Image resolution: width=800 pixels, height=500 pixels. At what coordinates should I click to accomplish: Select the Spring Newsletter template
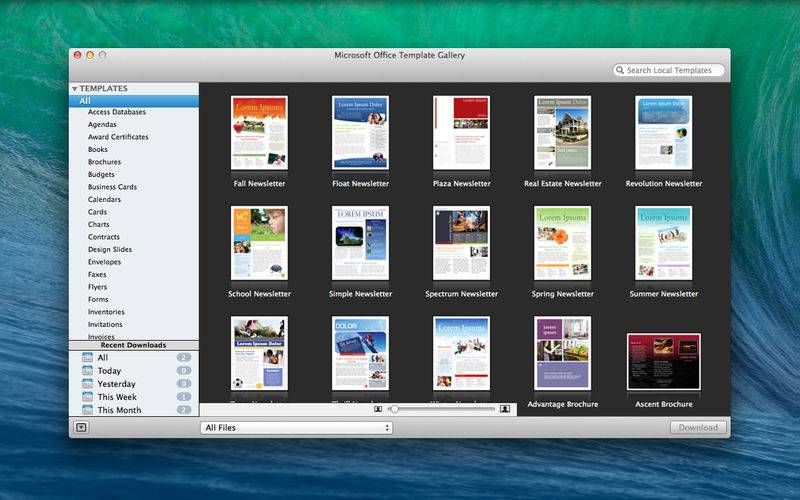click(x=562, y=243)
